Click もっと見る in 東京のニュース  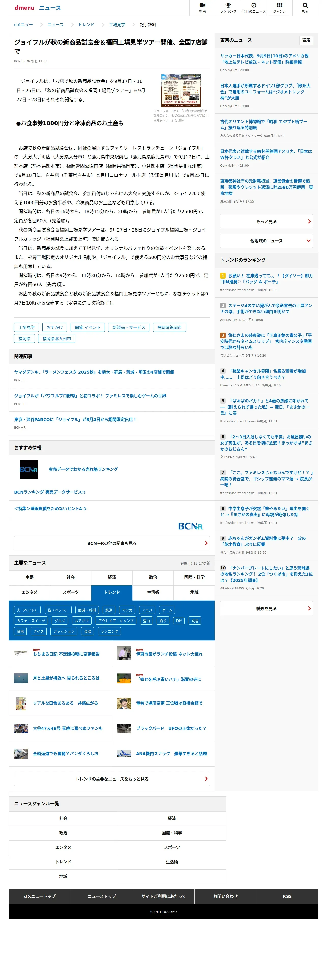pos(266,221)
